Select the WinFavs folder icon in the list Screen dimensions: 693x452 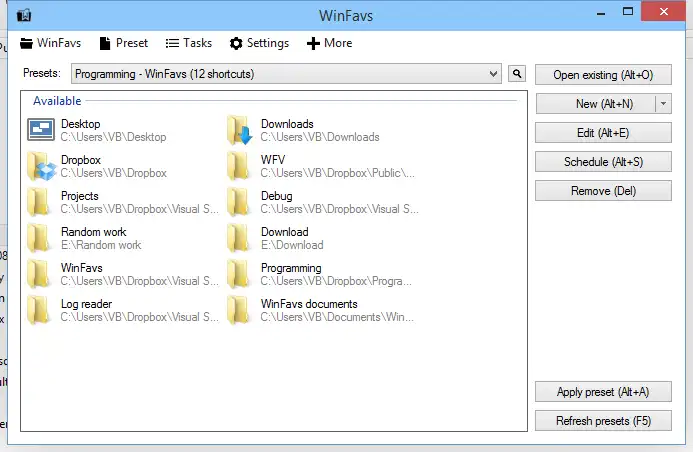(x=38, y=274)
